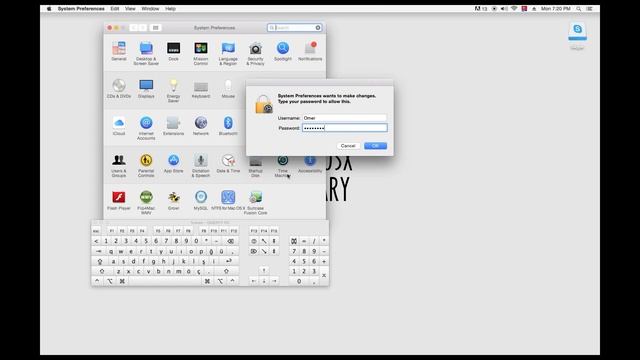
Task: Open Growl preferences pane
Action: click(x=173, y=200)
